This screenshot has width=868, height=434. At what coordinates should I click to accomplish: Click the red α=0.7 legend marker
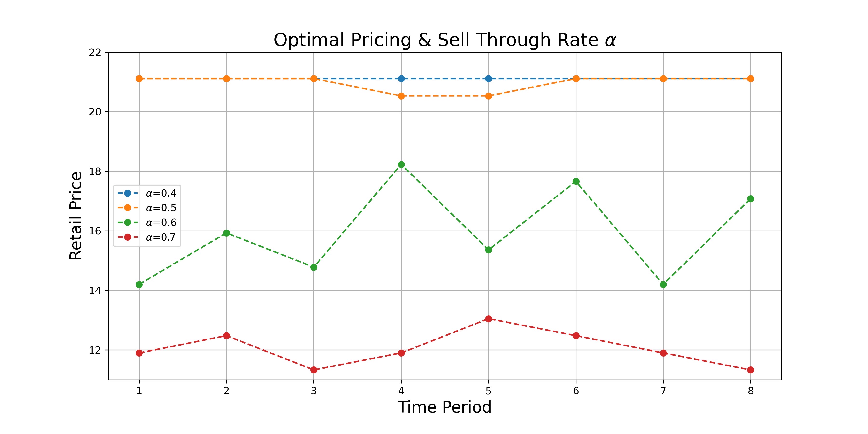[128, 237]
